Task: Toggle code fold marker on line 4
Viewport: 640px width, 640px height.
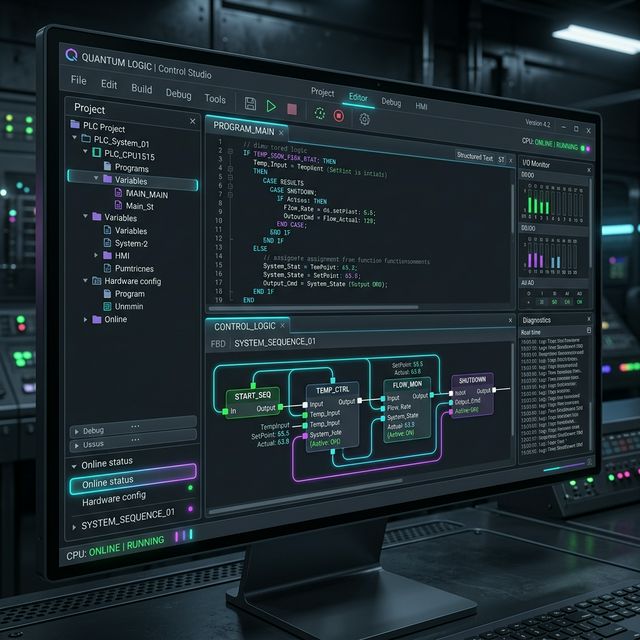Action: (230, 169)
